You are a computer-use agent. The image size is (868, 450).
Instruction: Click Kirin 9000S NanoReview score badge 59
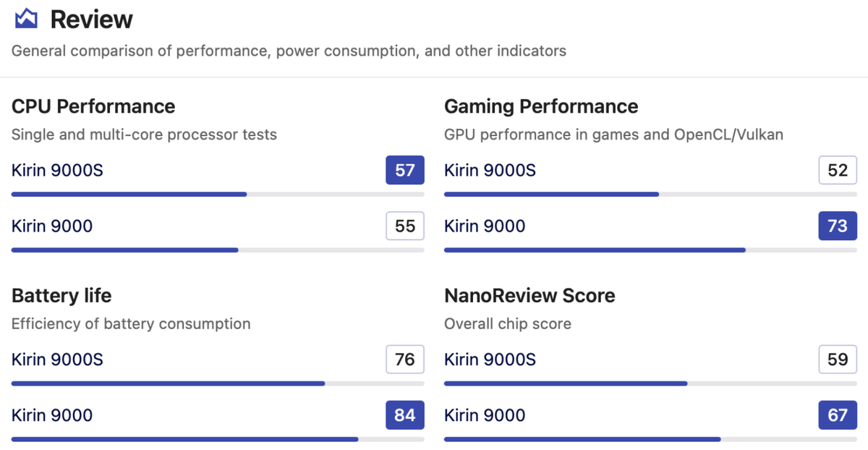tap(838, 359)
